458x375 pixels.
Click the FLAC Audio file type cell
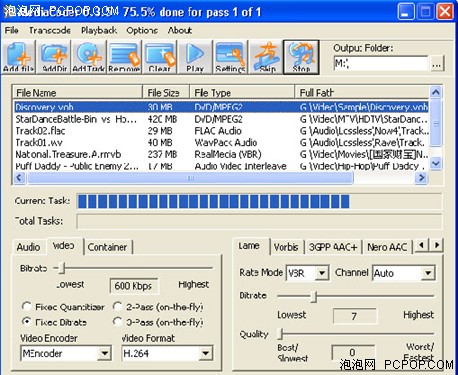[218, 131]
